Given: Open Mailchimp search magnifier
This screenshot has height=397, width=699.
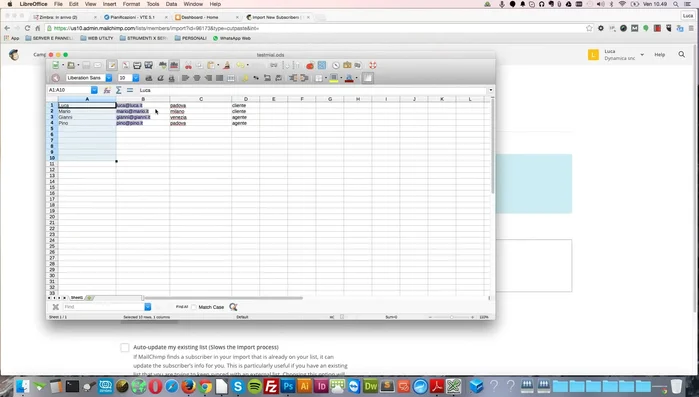Looking at the screenshot, I should pyautogui.click(x=682, y=54).
